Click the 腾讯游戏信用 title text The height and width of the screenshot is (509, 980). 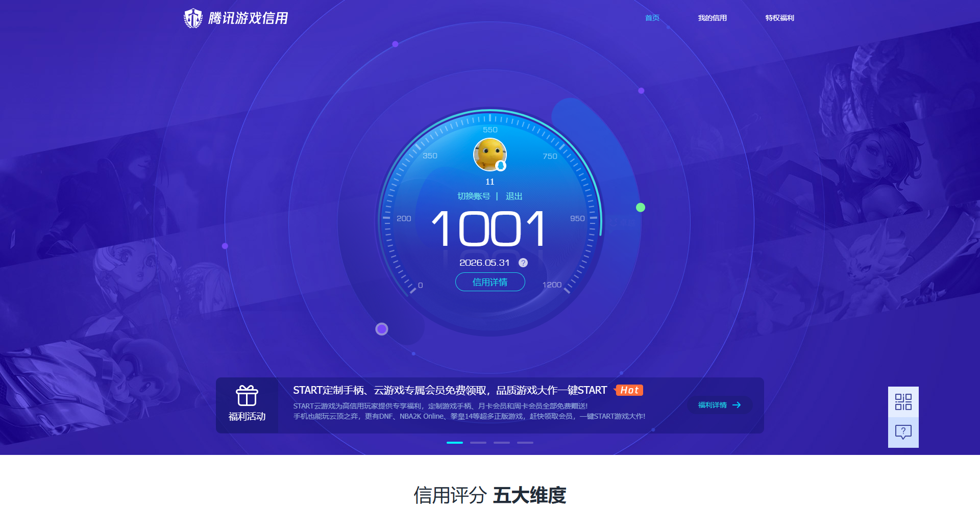point(248,18)
